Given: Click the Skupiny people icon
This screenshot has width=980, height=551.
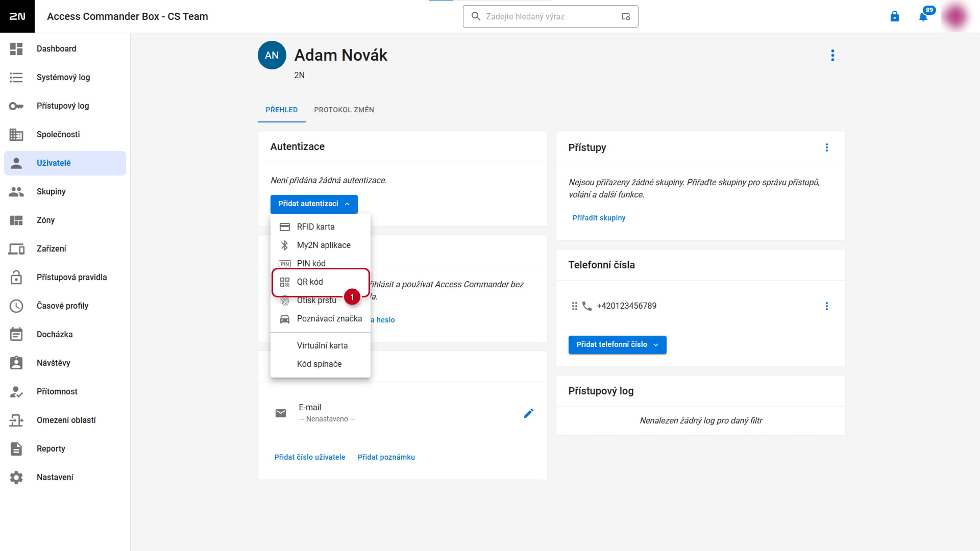Looking at the screenshot, I should [x=16, y=192].
